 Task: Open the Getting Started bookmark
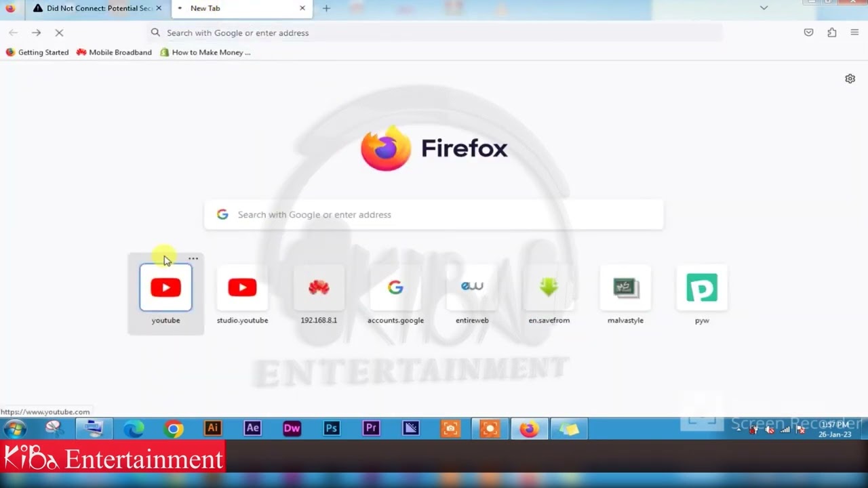pos(37,52)
